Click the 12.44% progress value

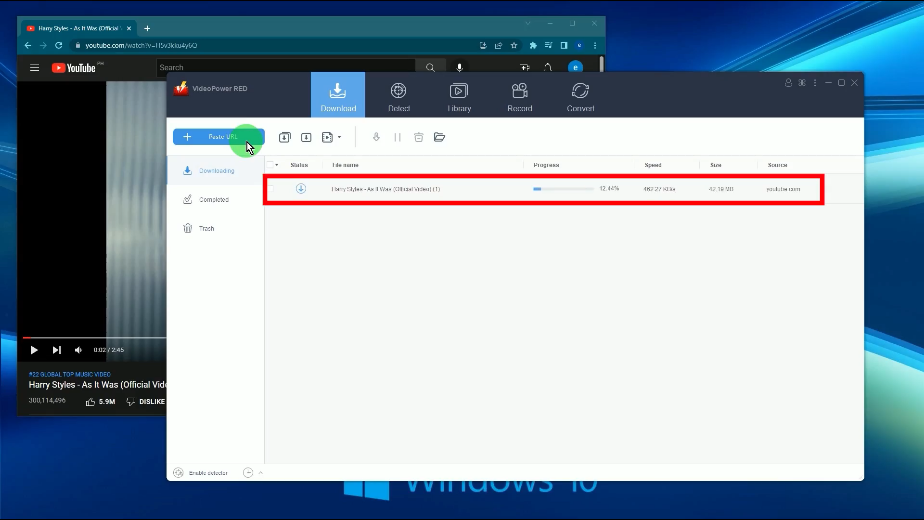point(609,189)
